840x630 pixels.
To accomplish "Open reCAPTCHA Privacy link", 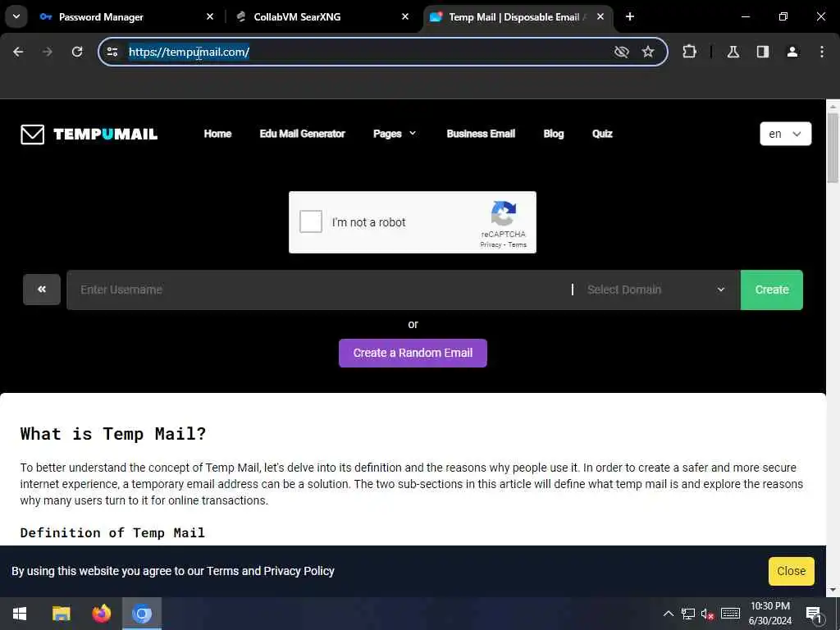I will [x=491, y=244].
